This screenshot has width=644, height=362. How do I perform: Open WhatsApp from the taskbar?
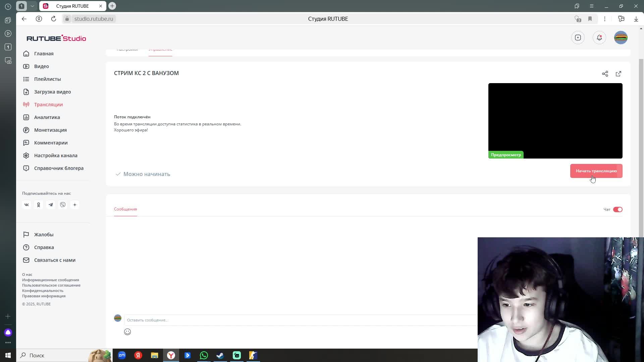(204, 355)
